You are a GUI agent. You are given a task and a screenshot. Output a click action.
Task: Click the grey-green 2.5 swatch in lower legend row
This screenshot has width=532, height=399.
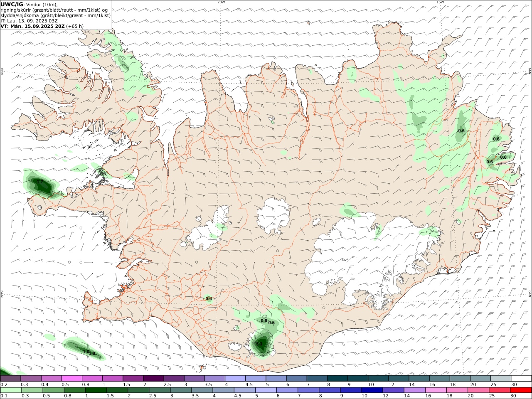(x=160, y=390)
